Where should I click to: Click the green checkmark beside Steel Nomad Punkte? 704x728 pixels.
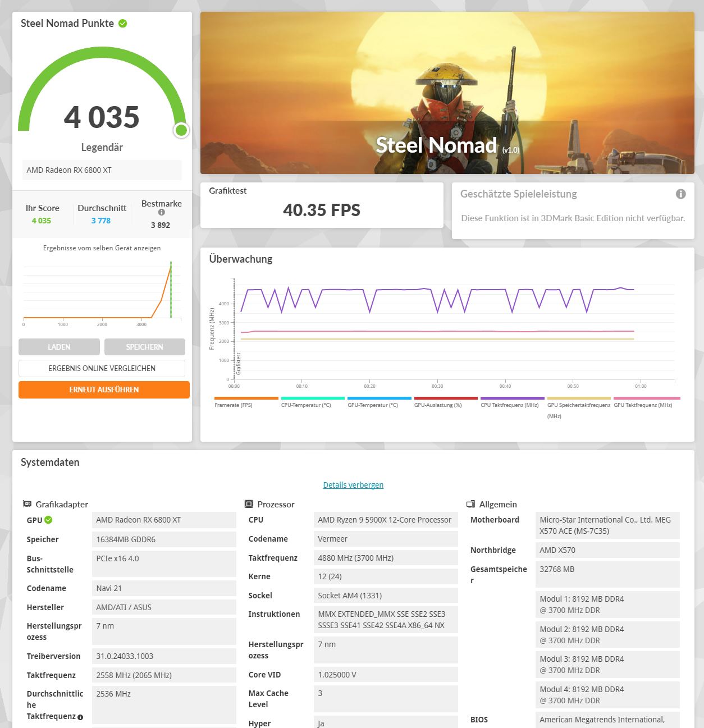(x=123, y=23)
